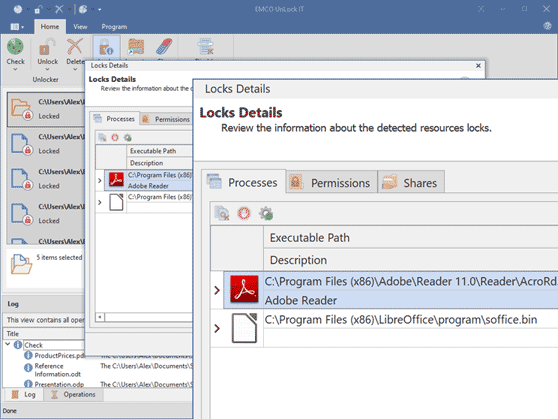Click the folder icon beside '5 items selected'

[21, 264]
